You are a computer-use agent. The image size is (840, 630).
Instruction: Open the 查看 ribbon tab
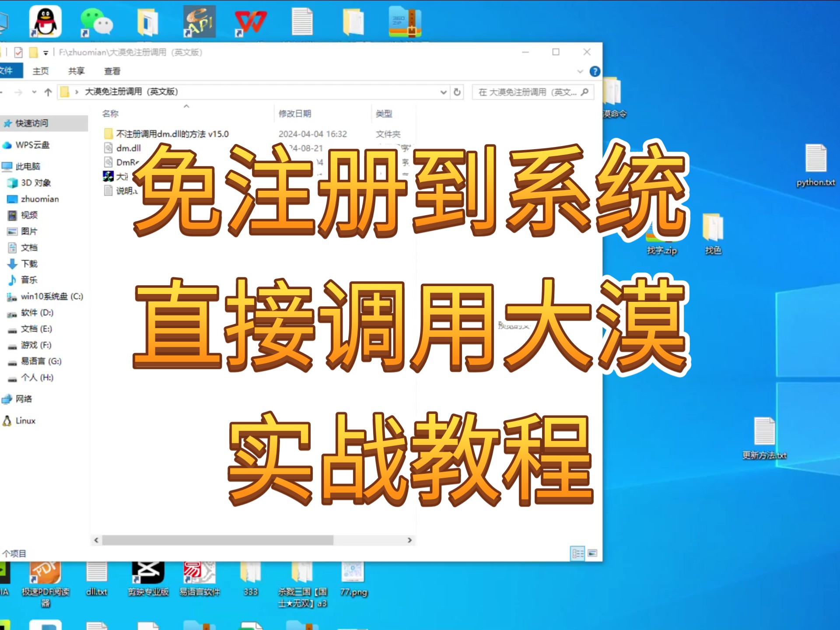click(112, 71)
